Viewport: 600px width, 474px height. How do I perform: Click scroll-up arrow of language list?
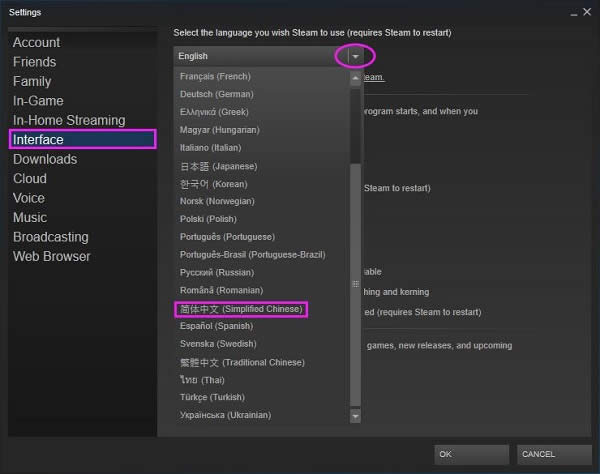355,77
